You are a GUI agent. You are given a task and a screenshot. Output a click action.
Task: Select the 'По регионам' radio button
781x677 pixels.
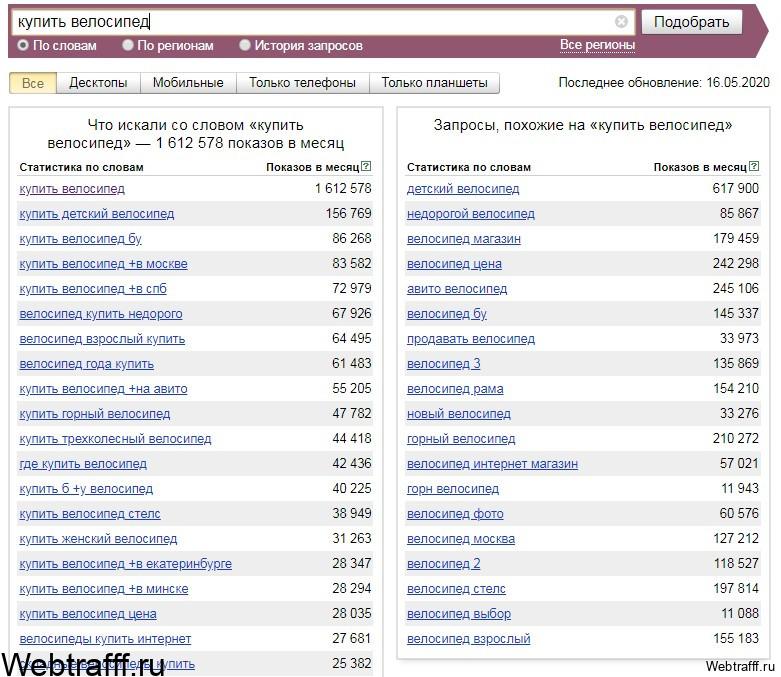pyautogui.click(x=128, y=45)
